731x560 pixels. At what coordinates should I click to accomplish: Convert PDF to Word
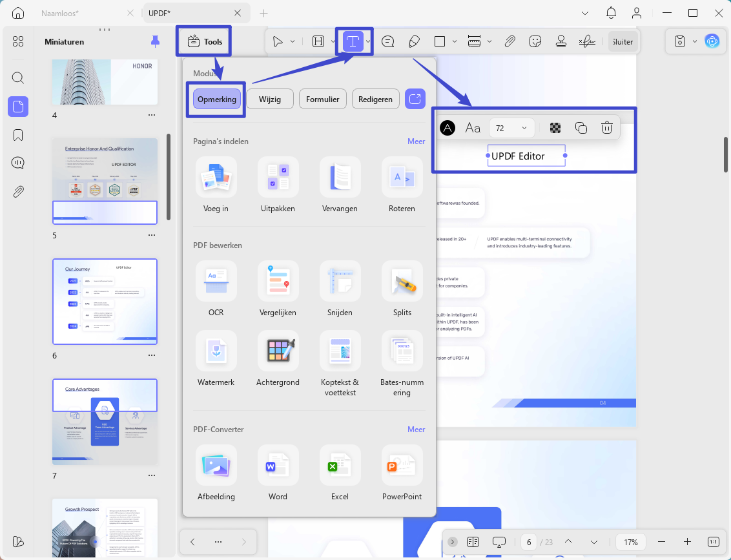pyautogui.click(x=278, y=473)
